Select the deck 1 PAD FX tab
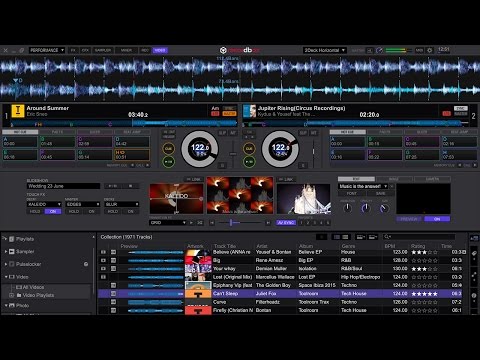The image size is (480, 360). [x=57, y=132]
